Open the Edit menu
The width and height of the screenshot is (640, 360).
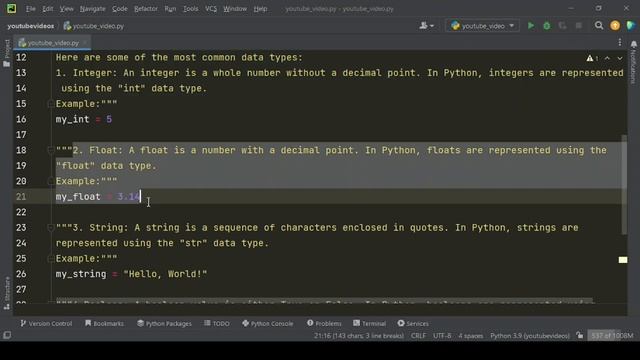pyautogui.click(x=48, y=9)
